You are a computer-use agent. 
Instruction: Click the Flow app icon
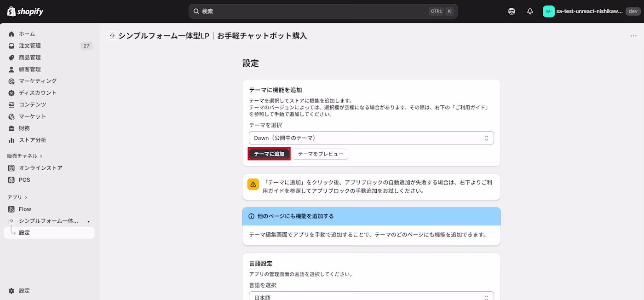click(11, 209)
